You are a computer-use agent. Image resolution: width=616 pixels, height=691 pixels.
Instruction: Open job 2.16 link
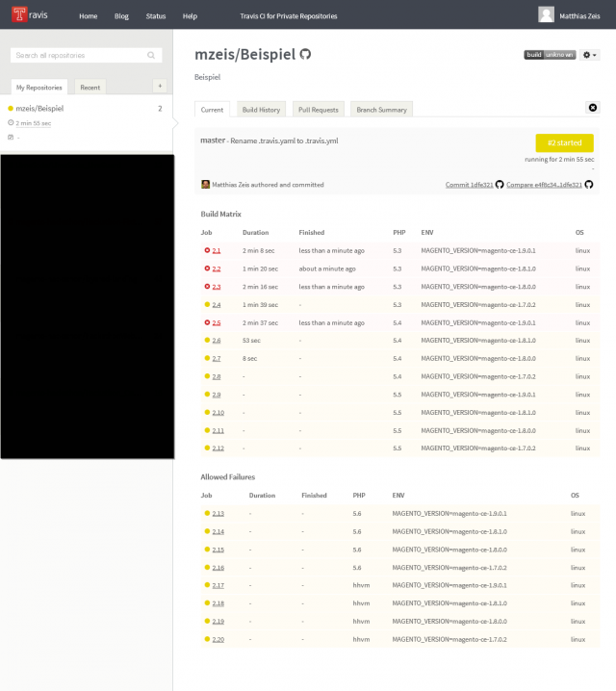(218, 568)
